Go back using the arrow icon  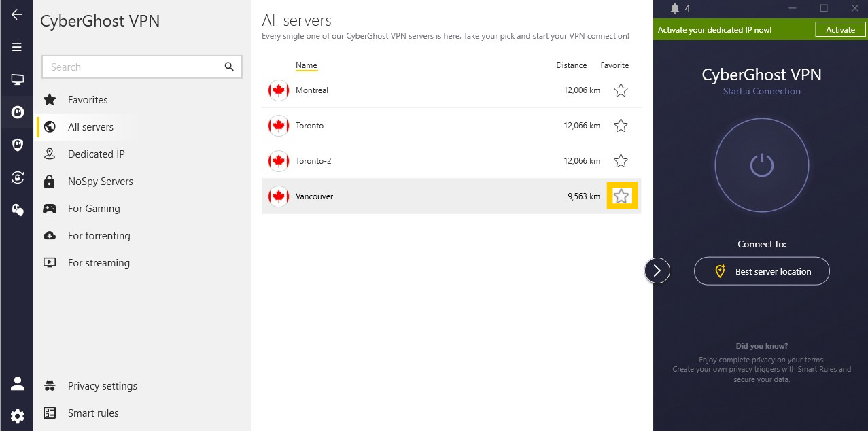17,14
